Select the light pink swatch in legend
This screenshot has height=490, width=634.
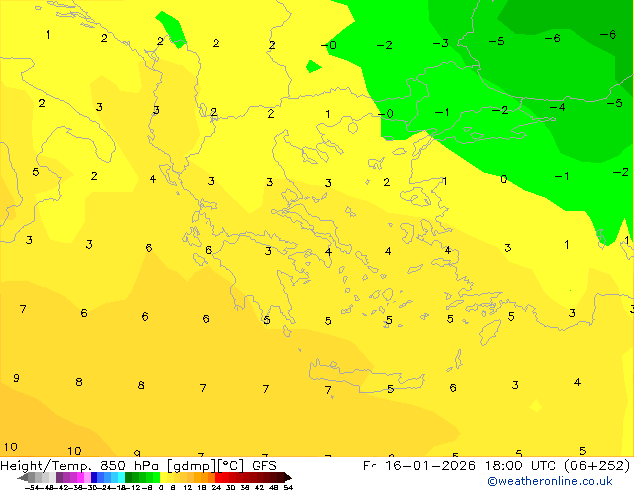tap(87, 477)
